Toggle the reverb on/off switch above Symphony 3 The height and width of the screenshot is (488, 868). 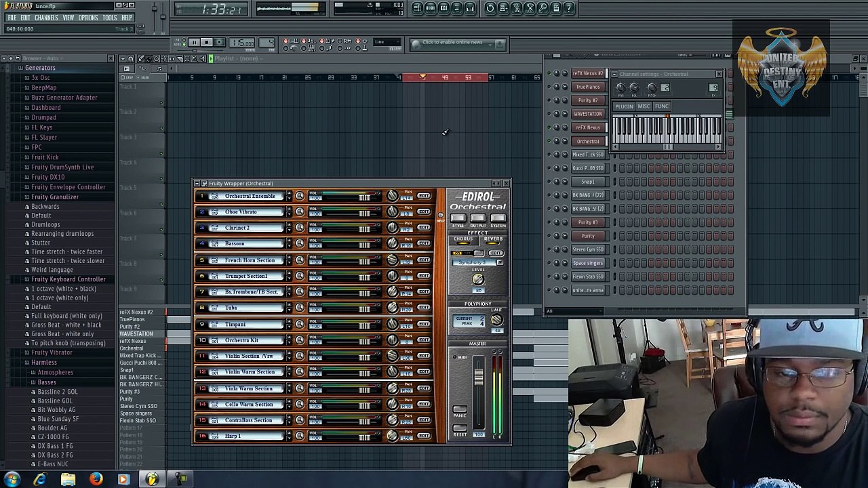coord(469,253)
